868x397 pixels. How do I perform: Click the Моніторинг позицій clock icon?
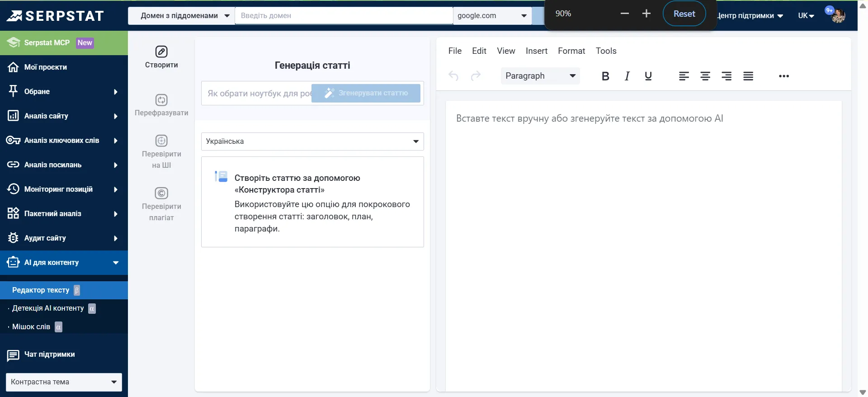[13, 189]
